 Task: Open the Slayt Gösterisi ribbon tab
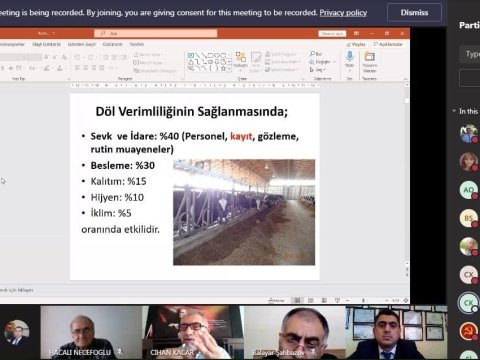tap(46, 44)
